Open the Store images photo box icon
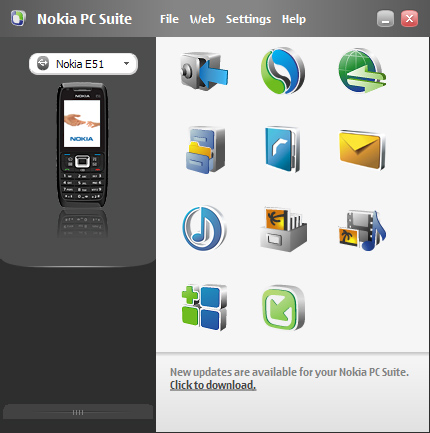Viewport: 430px width, 433px height. coord(283,229)
